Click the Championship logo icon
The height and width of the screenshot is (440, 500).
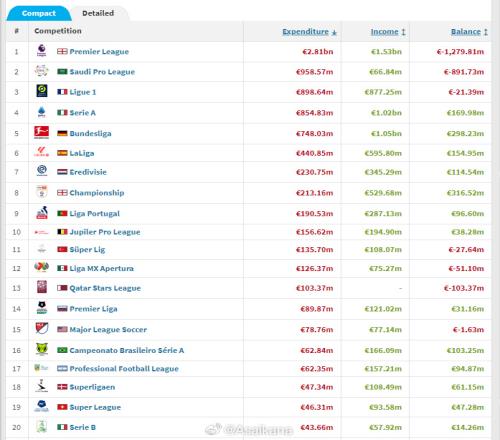42,192
